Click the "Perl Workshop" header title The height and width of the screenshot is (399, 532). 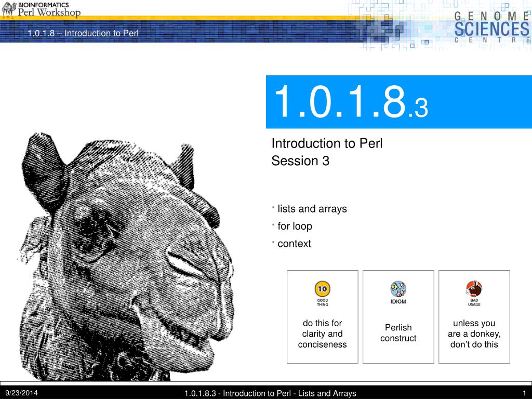click(x=49, y=12)
